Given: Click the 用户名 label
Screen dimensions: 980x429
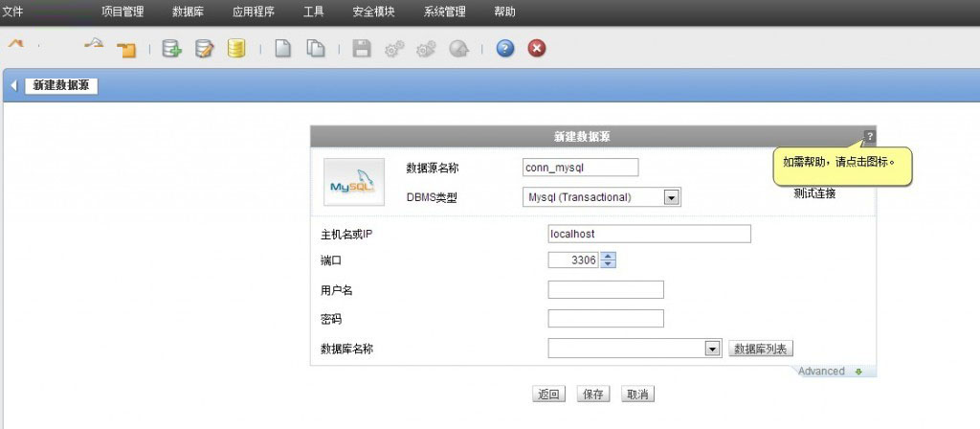Looking at the screenshot, I should pos(336,290).
